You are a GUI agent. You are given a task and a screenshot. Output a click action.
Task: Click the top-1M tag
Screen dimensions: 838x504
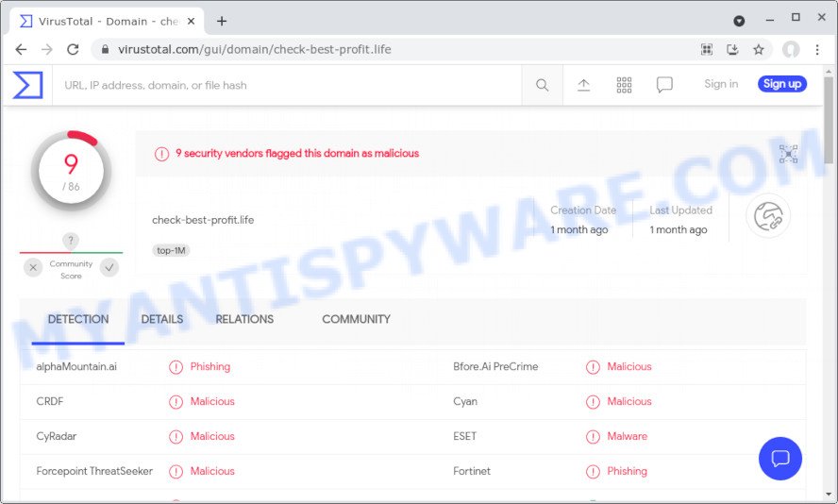point(171,250)
